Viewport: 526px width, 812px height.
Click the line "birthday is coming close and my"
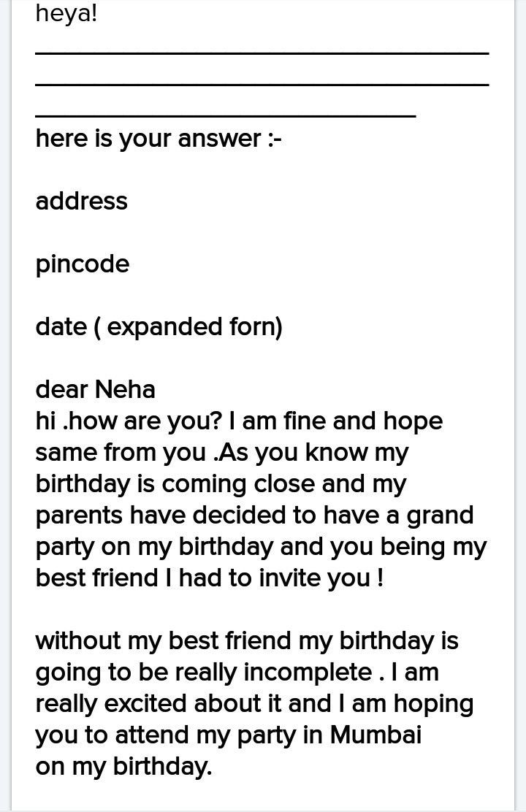[x=221, y=483]
